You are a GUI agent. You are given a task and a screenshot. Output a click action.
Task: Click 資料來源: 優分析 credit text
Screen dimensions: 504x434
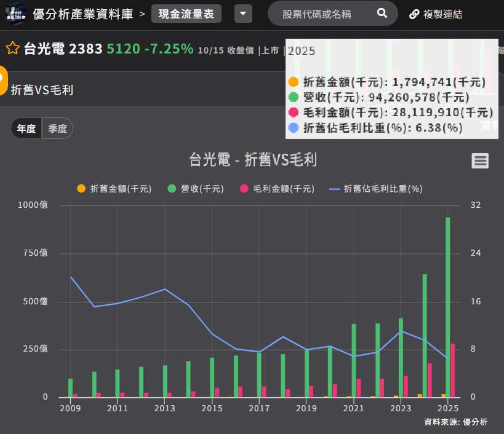pyautogui.click(x=455, y=422)
